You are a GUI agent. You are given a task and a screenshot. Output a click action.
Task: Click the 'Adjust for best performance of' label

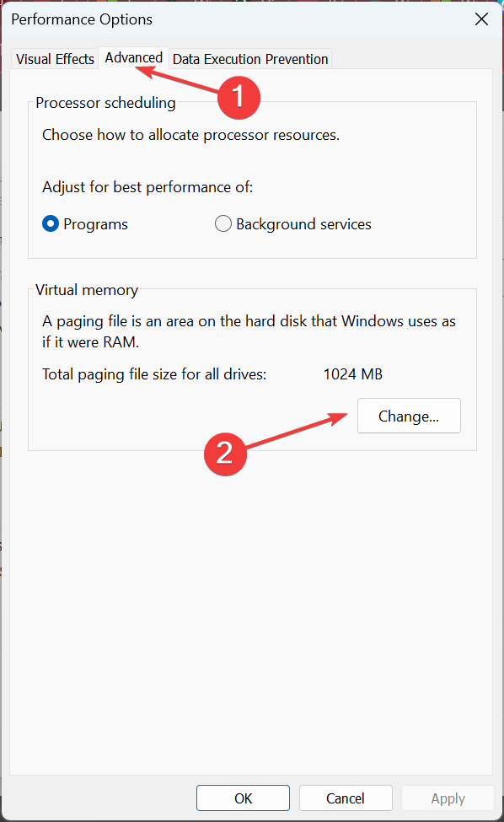coord(147,187)
